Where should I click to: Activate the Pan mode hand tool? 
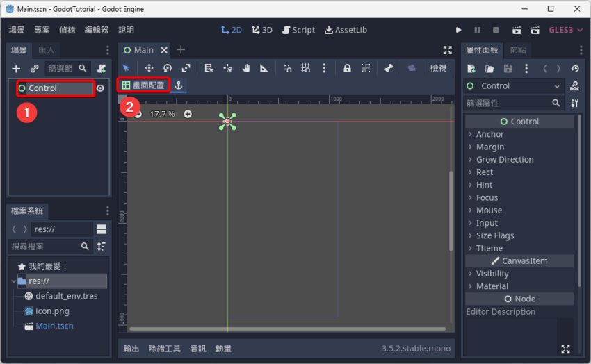[x=245, y=68]
